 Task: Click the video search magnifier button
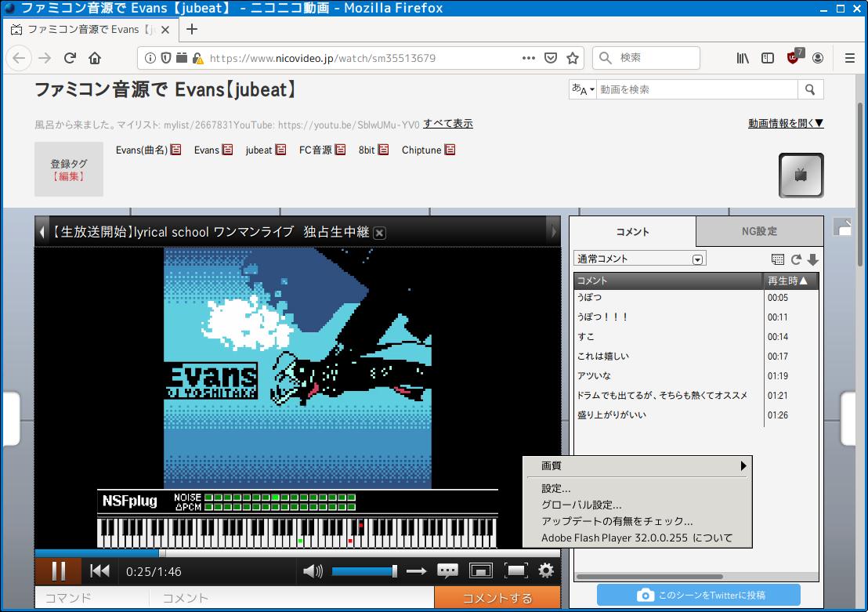[x=811, y=89]
